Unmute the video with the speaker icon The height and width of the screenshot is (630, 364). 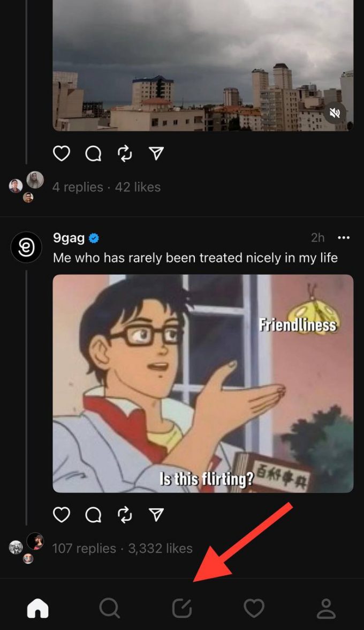coord(335,112)
